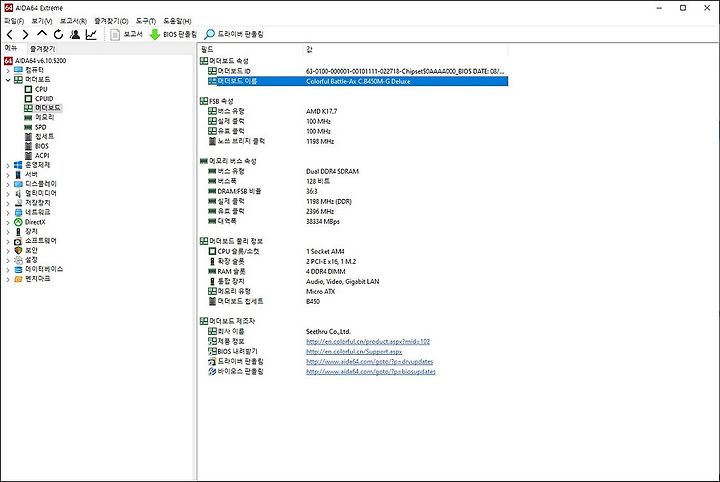Click the green BIOS update arrow button
The image size is (720, 482).
[174, 34]
